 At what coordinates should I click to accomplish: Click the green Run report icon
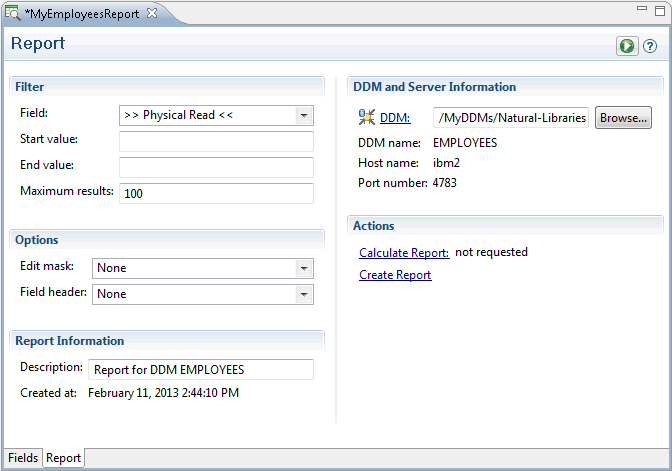tap(626, 46)
